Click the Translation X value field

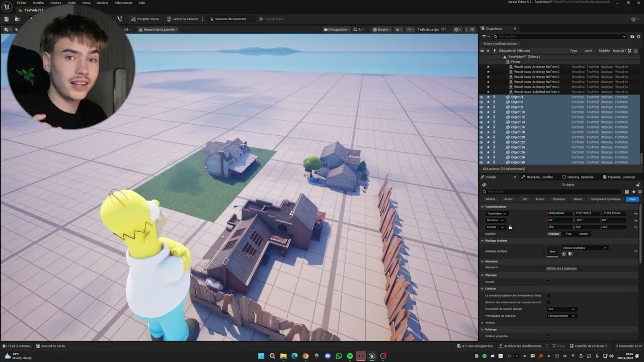point(559,213)
